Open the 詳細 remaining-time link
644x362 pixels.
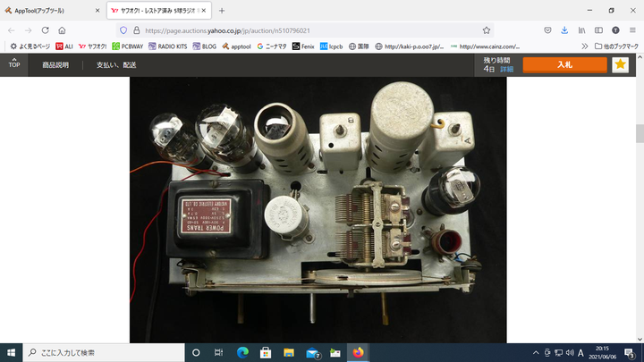(x=506, y=69)
